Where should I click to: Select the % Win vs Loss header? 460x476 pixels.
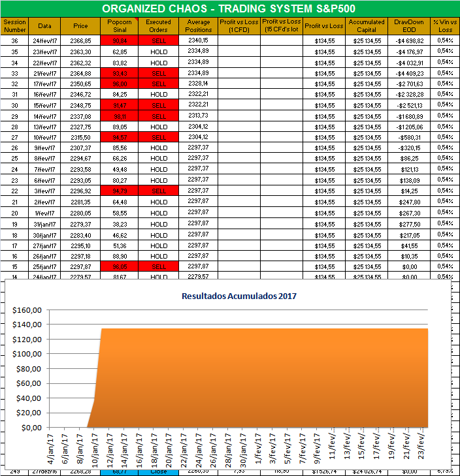(x=445, y=26)
